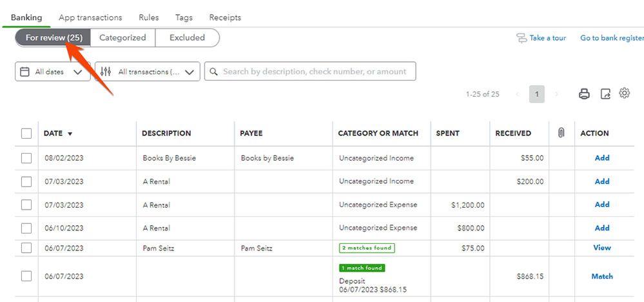Click the search magnifier icon

[213, 72]
